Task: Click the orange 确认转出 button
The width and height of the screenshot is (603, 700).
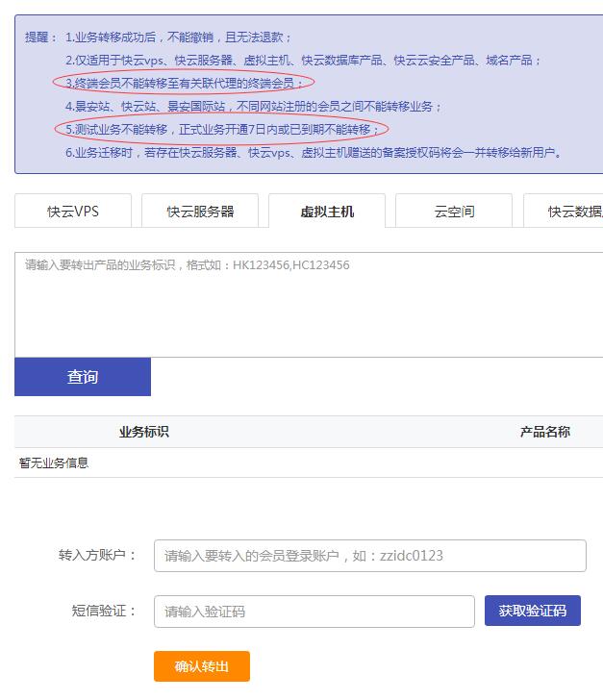Action: point(202,666)
